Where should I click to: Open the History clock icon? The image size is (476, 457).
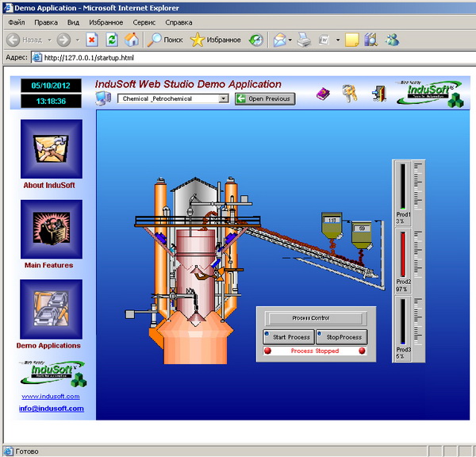point(256,40)
